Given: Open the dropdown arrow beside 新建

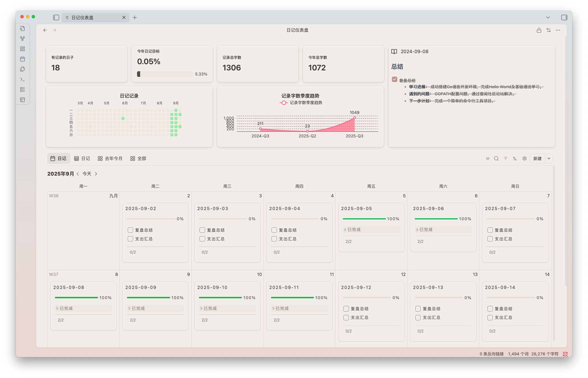Looking at the screenshot, I should tap(549, 159).
